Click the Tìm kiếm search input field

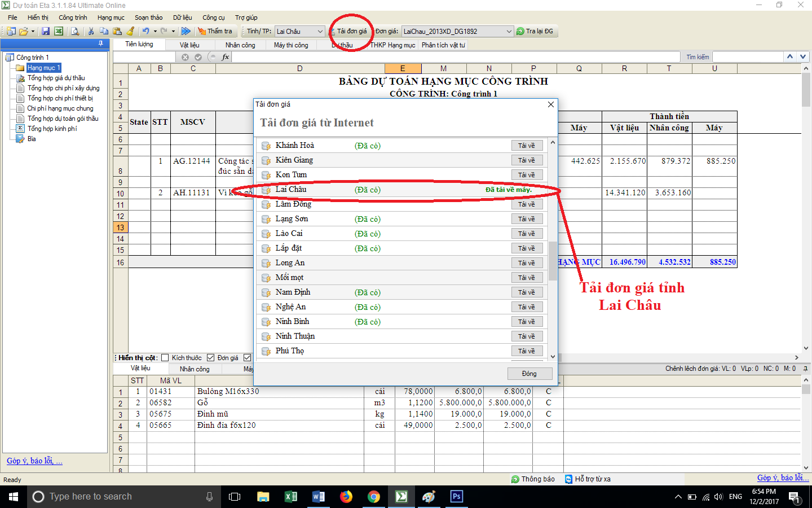click(748, 57)
